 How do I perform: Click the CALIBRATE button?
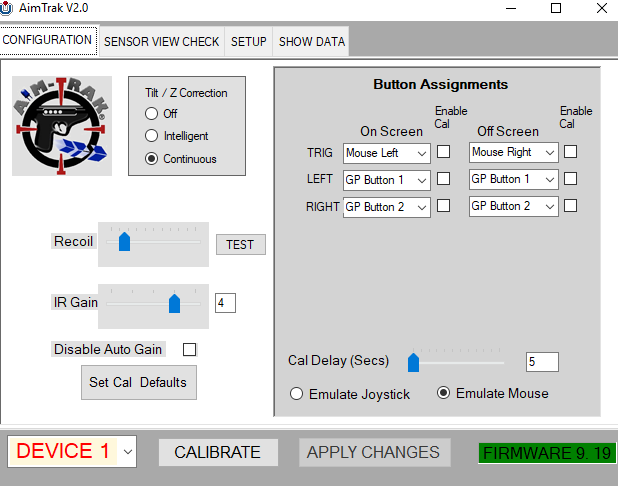[x=218, y=452]
